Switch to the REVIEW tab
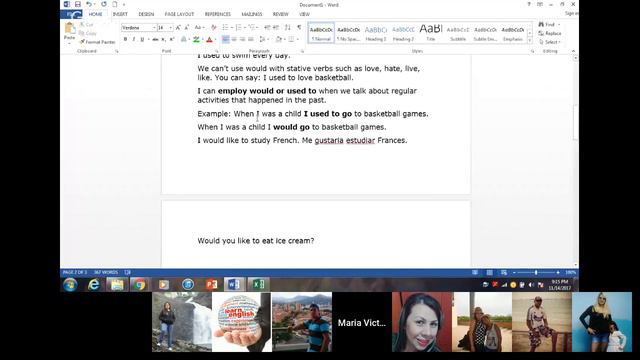640x360 pixels. (x=280, y=14)
